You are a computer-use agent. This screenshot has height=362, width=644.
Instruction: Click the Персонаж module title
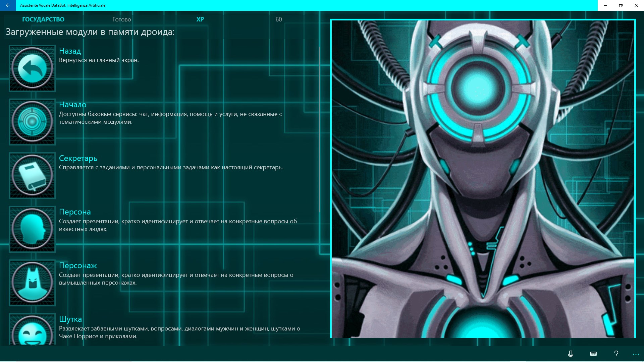[x=78, y=265]
